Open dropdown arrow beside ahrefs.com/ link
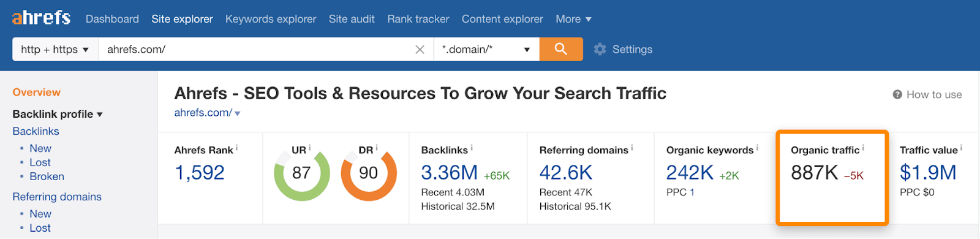Screen dimensions: 980x239 click(x=238, y=113)
